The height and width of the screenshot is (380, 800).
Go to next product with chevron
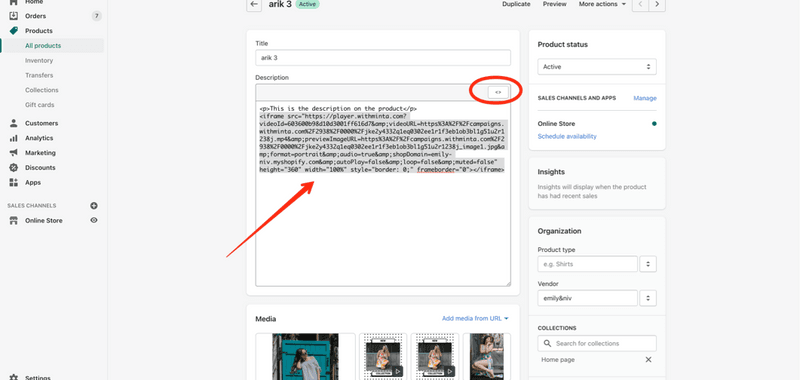click(x=657, y=4)
